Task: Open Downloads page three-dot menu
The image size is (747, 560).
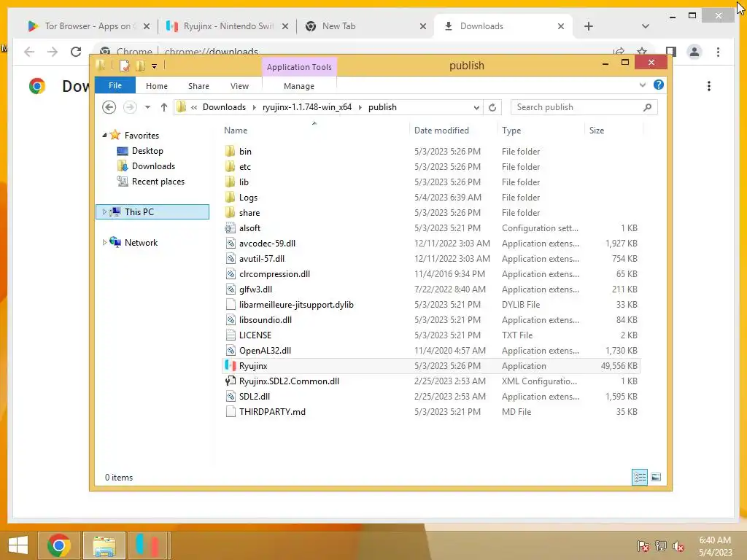Action: tap(709, 86)
